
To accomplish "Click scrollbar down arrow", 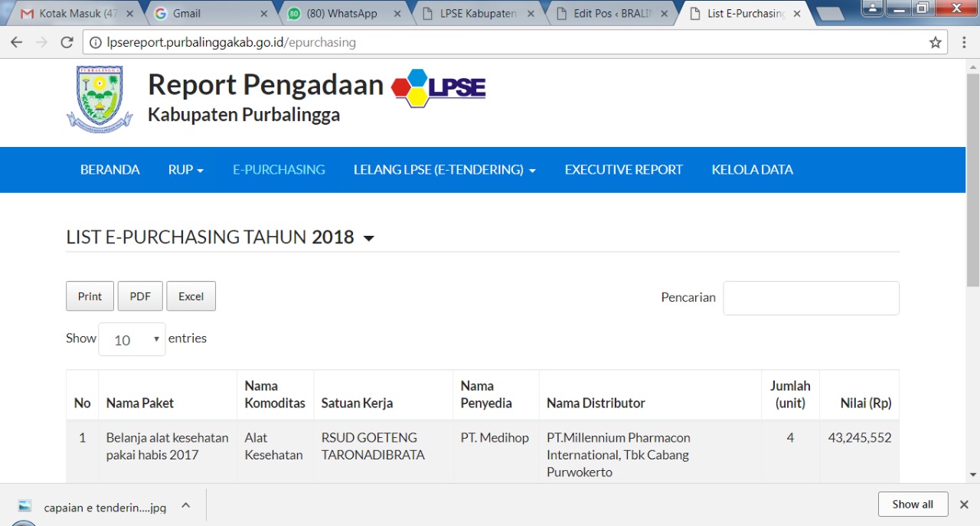I will coord(973,475).
